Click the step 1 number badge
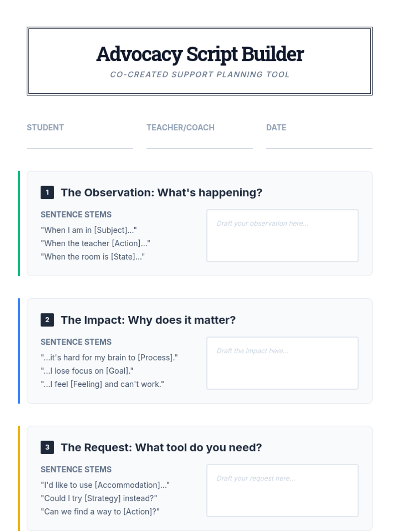This screenshot has height=532, width=399. click(47, 192)
